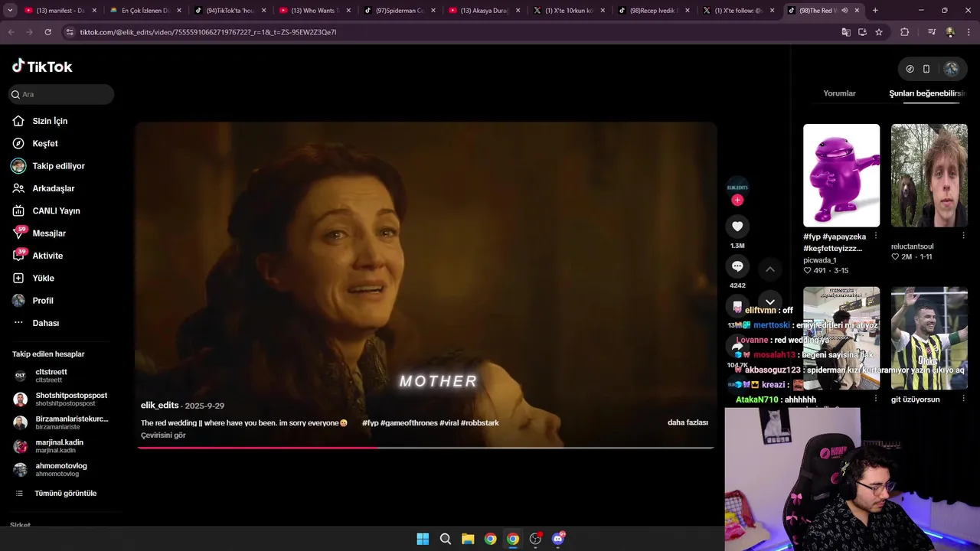
Task: Open Chrome extensions puzzle icon
Action: tap(904, 32)
